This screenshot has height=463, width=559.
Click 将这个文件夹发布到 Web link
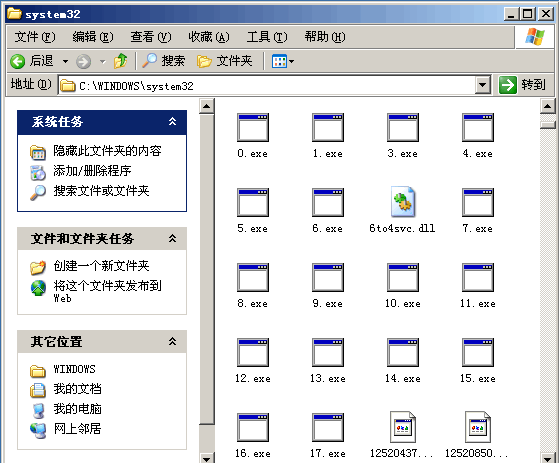(107, 291)
